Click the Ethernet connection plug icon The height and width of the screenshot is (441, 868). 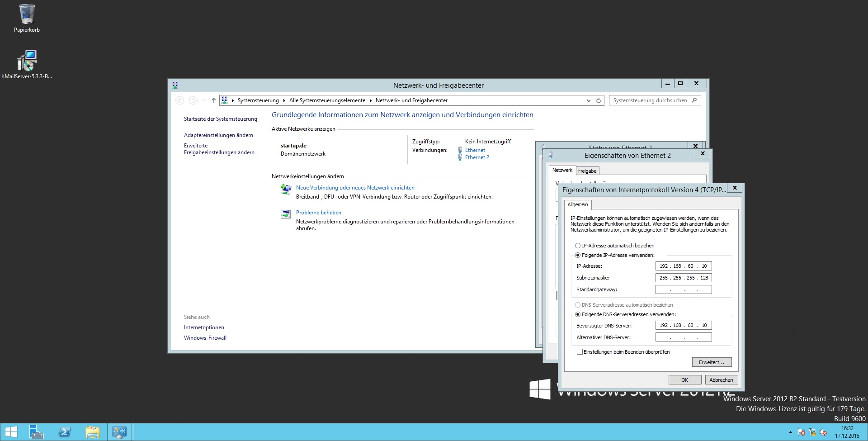coord(460,150)
